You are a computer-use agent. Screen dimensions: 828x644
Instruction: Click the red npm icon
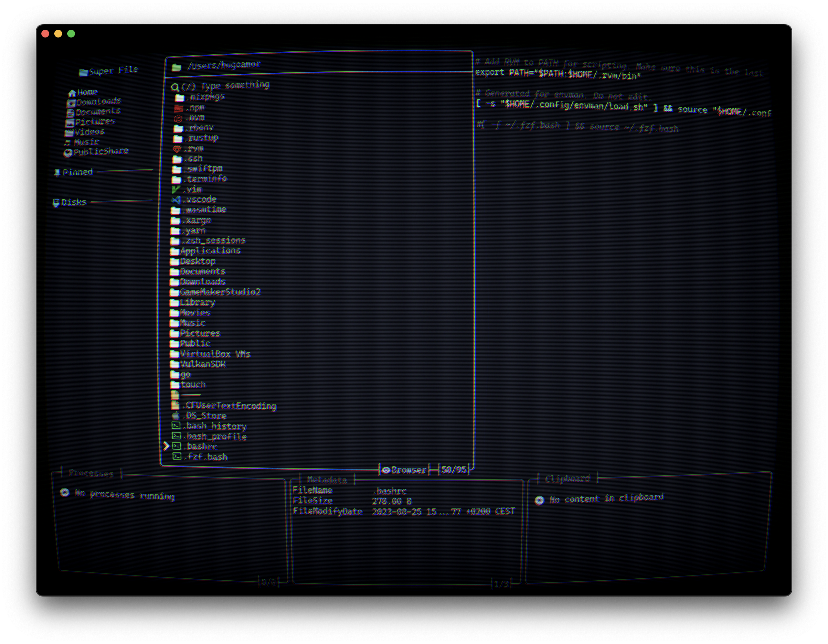tap(179, 109)
